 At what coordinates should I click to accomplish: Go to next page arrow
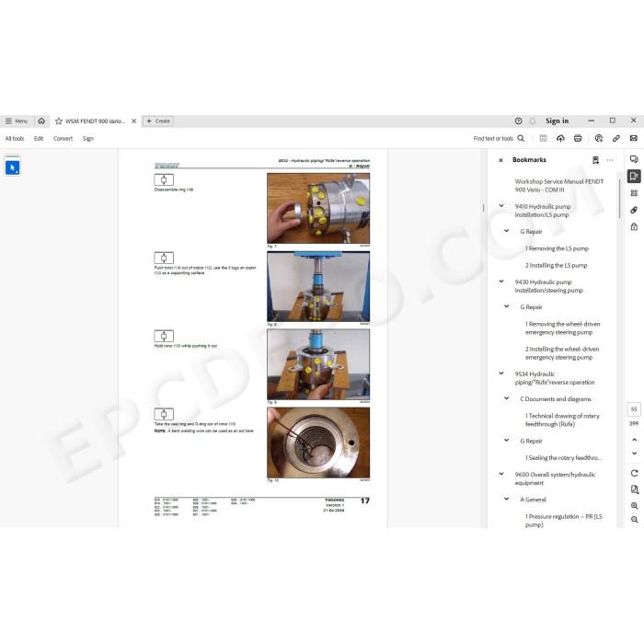pyautogui.click(x=634, y=454)
